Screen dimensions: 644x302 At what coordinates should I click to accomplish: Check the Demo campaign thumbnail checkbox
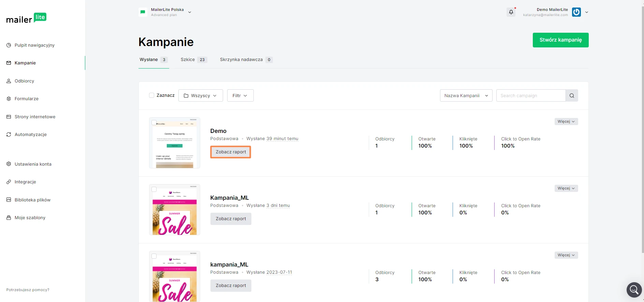tap(154, 122)
